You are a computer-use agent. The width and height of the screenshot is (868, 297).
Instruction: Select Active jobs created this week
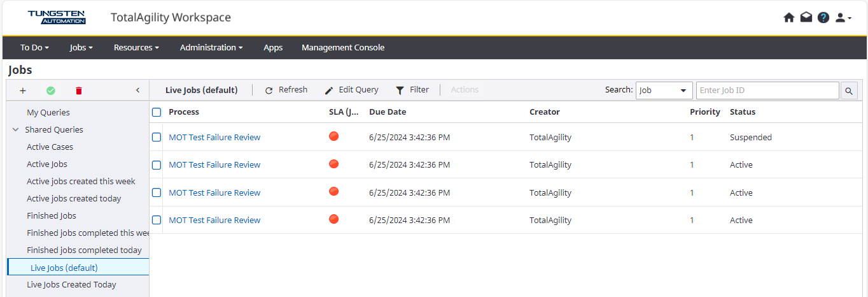[x=81, y=181]
